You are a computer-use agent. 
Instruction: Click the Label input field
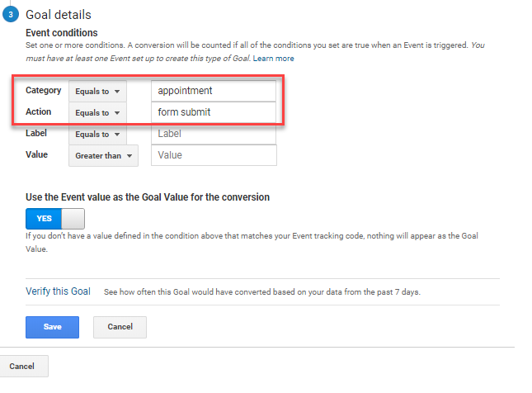point(214,134)
